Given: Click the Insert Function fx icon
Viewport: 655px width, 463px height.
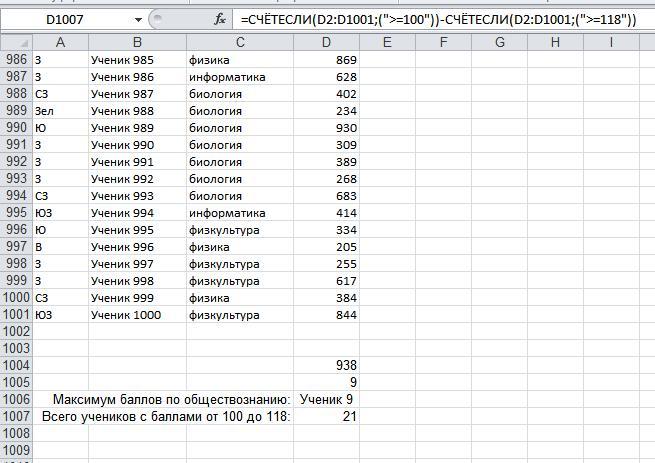Looking at the screenshot, I should click(x=220, y=19).
